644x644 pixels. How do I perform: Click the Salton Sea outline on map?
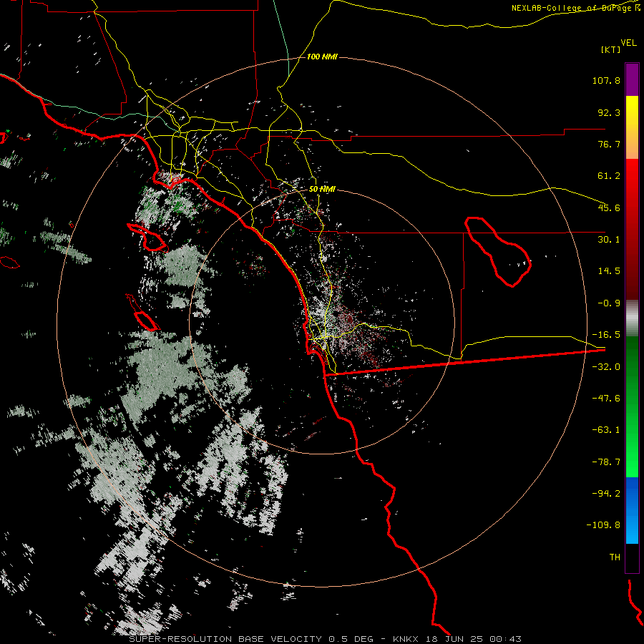(498, 251)
